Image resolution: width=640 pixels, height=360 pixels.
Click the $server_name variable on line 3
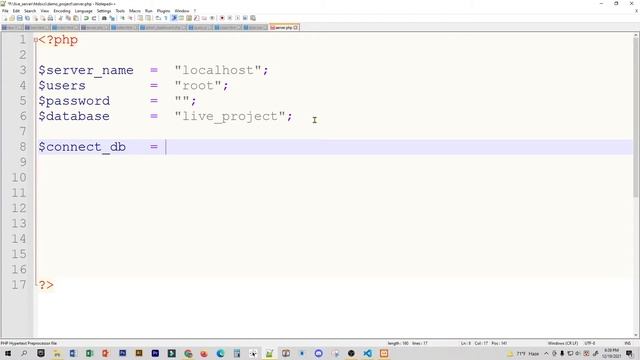coord(86,70)
